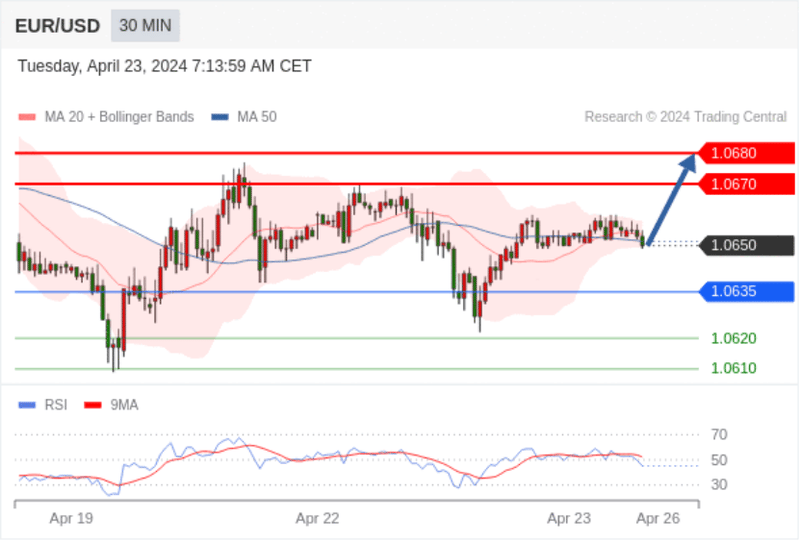This screenshot has width=800, height=541.
Task: Click the 1.0635 blue pivot price tag
Action: pos(746,291)
